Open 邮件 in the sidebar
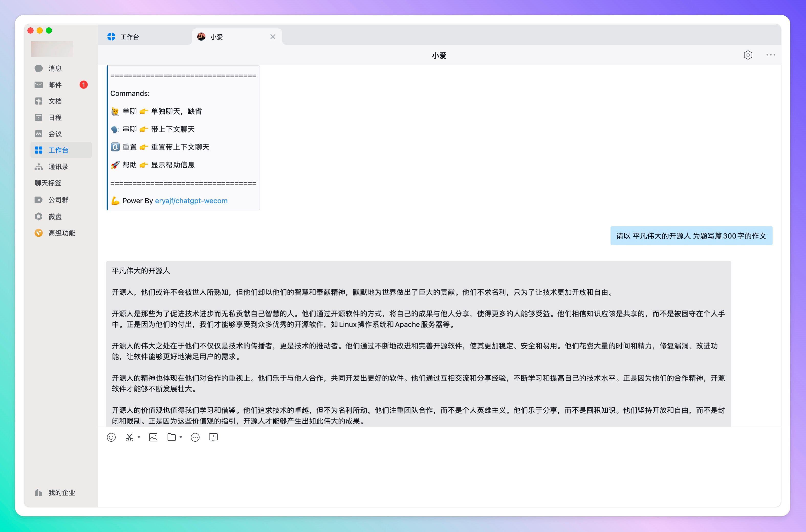 coord(55,85)
